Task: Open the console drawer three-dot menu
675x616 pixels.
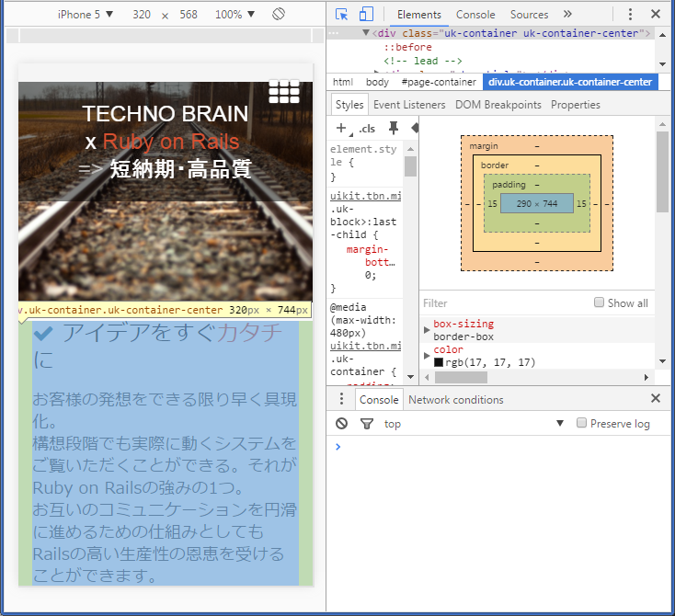Action: coord(341,399)
